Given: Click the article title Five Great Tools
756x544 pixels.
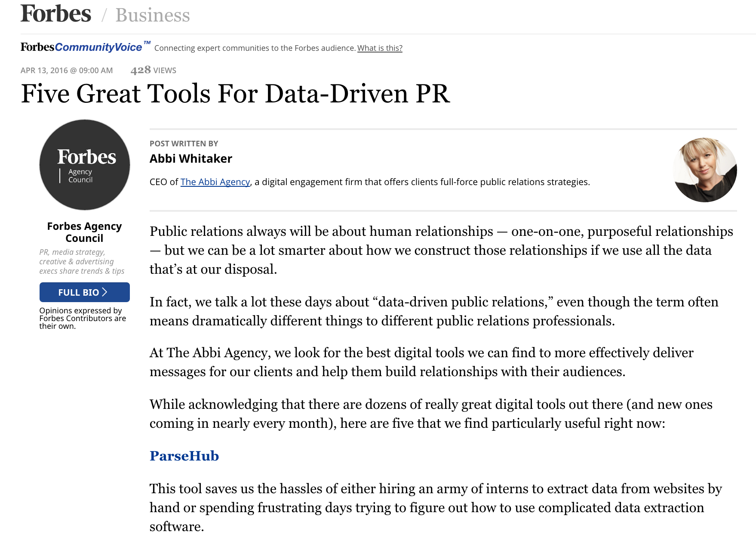Looking at the screenshot, I should (x=235, y=93).
